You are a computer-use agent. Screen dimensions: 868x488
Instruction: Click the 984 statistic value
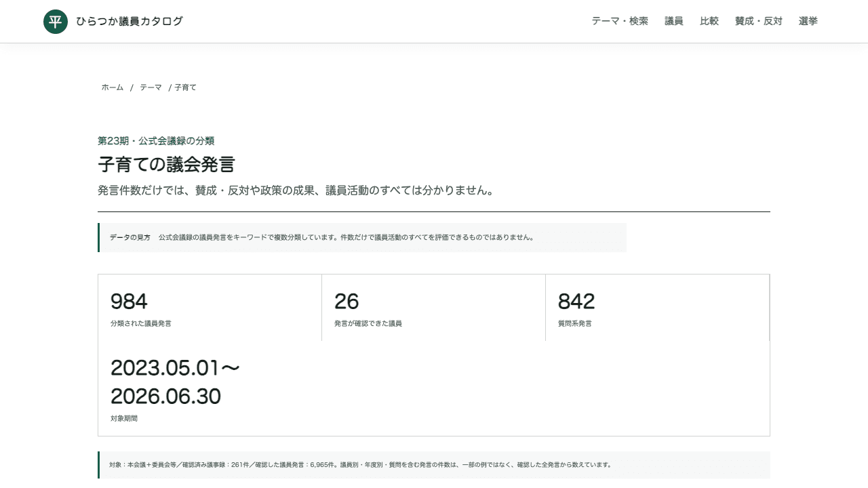[129, 301]
